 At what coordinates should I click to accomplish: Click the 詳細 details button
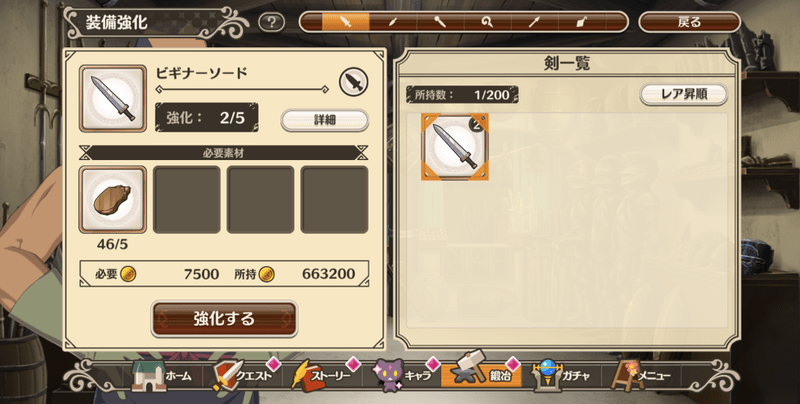324,120
